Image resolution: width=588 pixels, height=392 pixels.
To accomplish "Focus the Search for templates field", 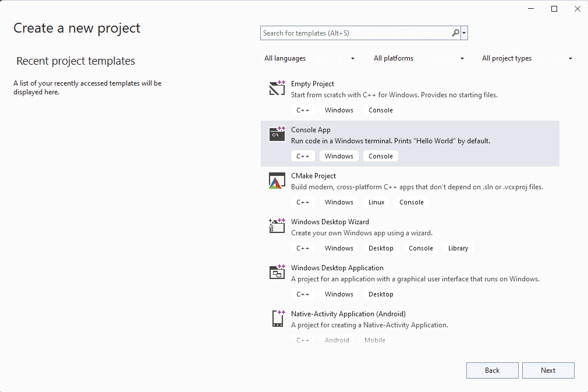I will [x=355, y=33].
